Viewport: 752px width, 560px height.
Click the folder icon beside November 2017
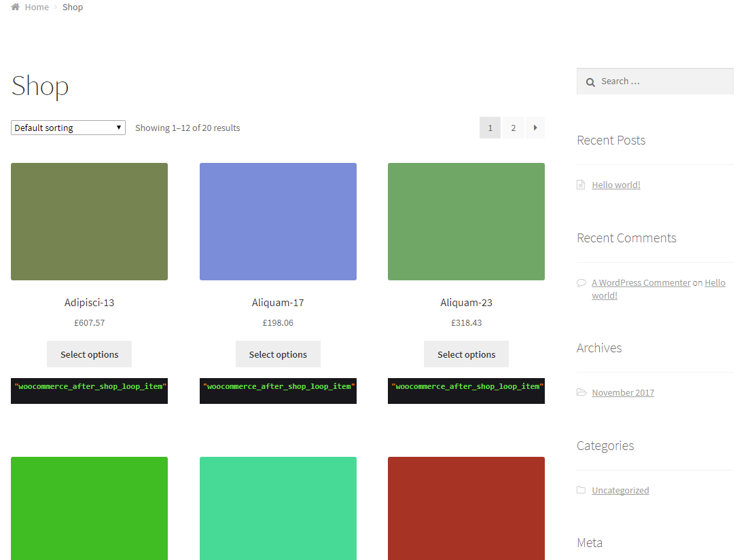(x=581, y=392)
